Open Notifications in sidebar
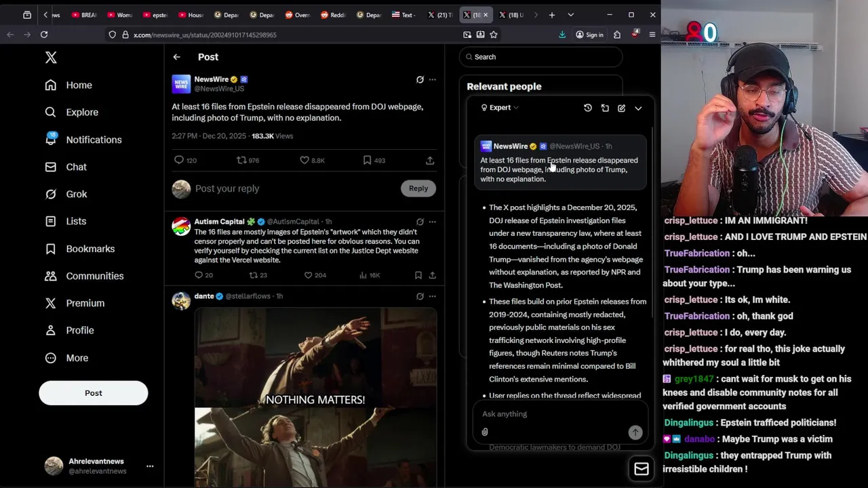868x488 pixels. [x=83, y=140]
